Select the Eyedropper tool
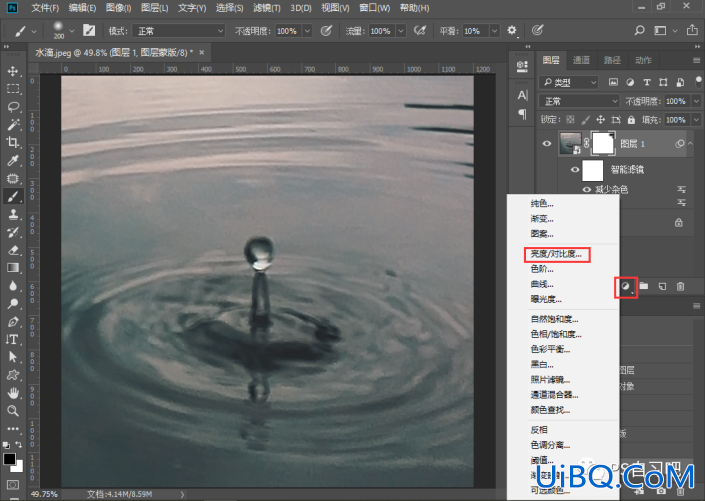 13,161
